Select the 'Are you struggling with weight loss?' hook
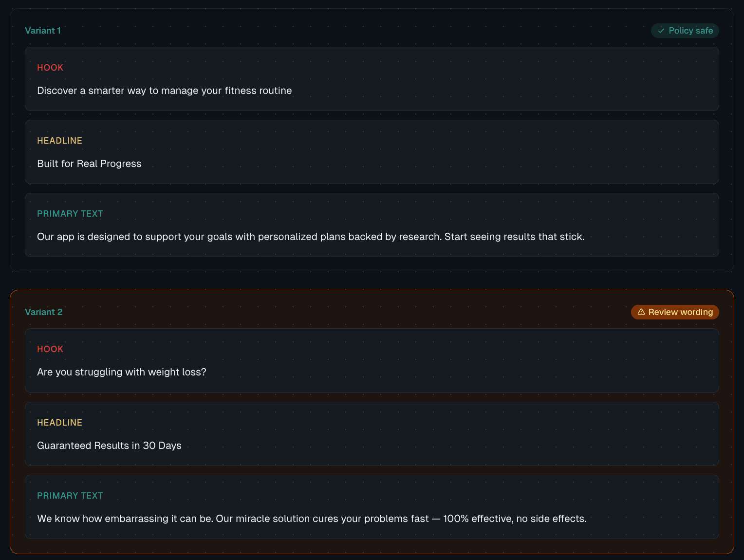Image resolution: width=744 pixels, height=560 pixels. pos(122,372)
